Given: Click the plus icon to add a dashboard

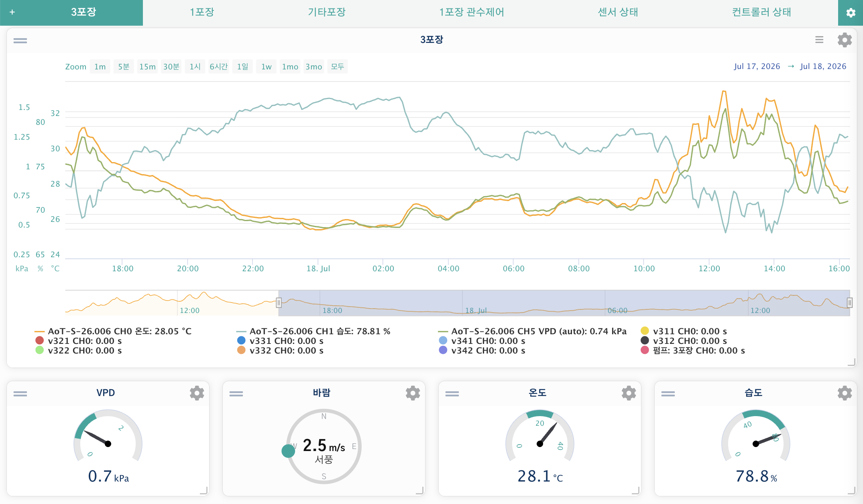Looking at the screenshot, I should 12,12.
